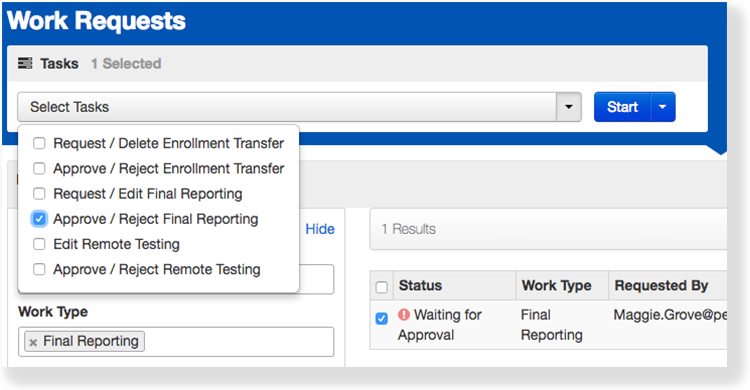Expand the Start button's arrow menu

[662, 107]
